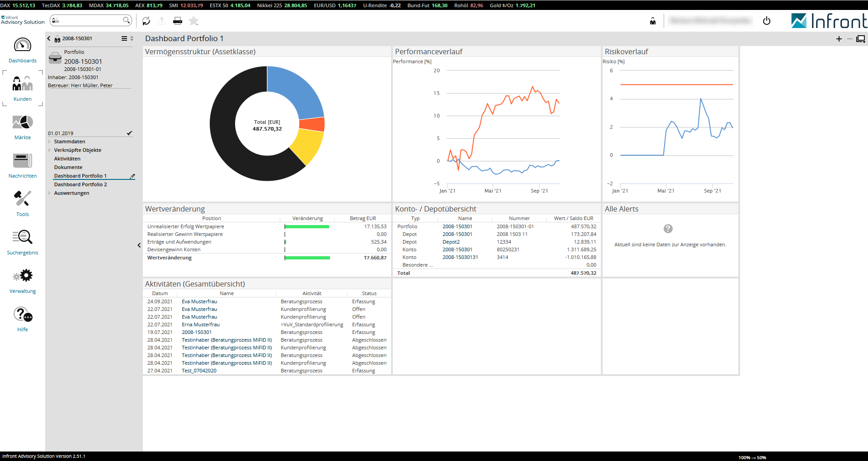
Task: Select Dokumente in the navigation list
Action: (68, 167)
